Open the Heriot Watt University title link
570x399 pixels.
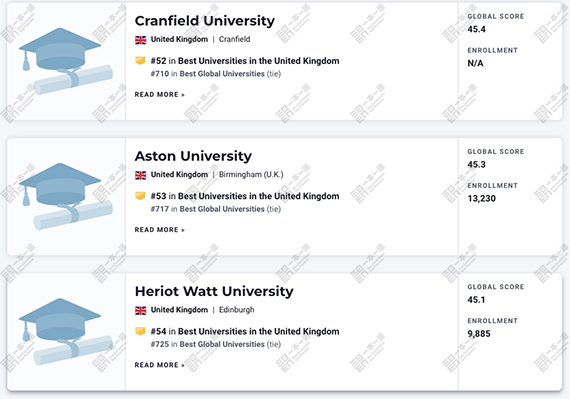[214, 291]
